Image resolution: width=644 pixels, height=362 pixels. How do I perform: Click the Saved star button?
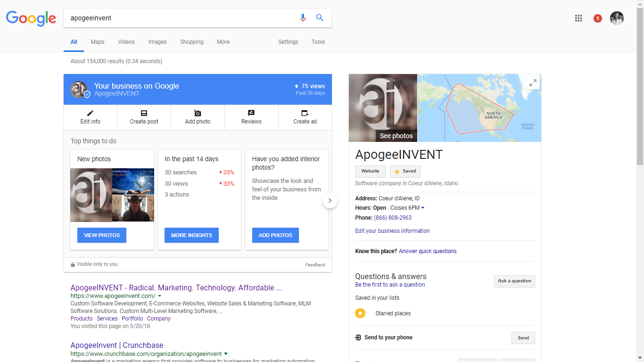[x=405, y=171]
